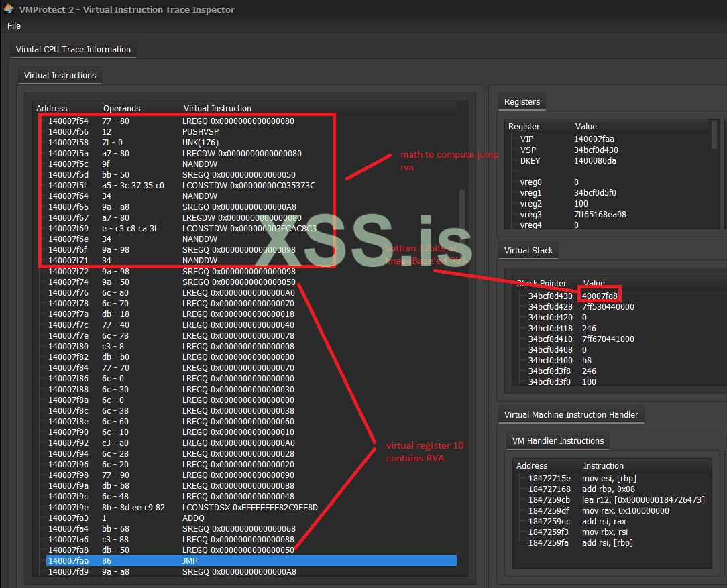Select stack entry 34bcf0d410
727x588 pixels.
(x=626, y=339)
